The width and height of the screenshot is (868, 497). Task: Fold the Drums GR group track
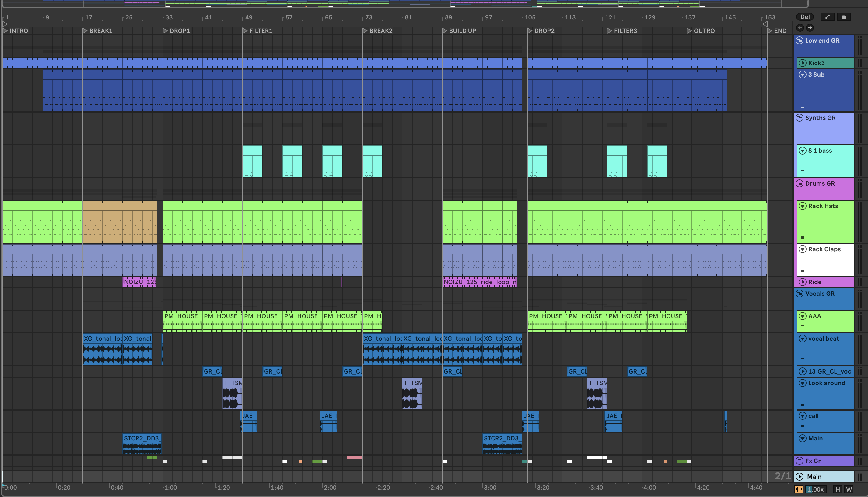799,184
